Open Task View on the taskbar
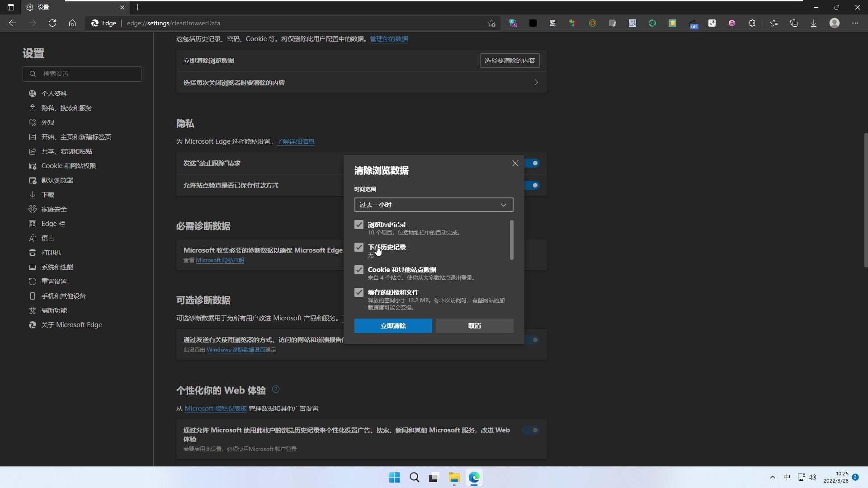Viewport: 868px width, 488px height. (x=434, y=478)
